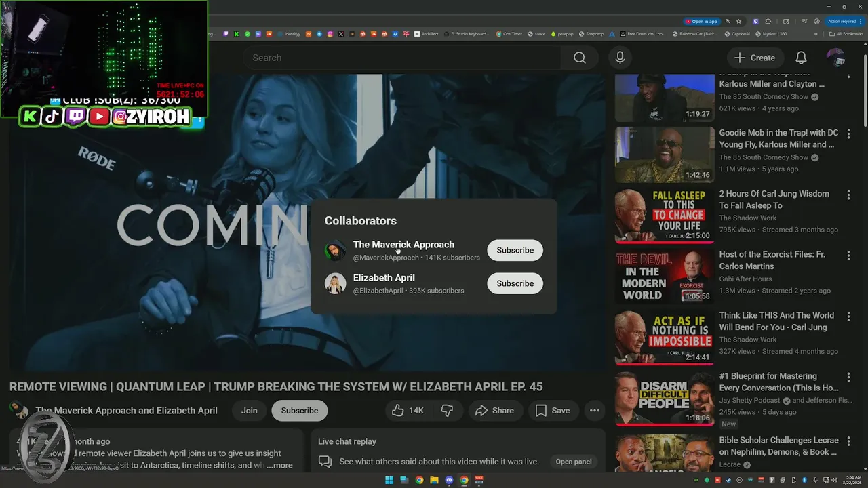Open the 'Identifyy' bookmark
The image size is (868, 488).
289,34
